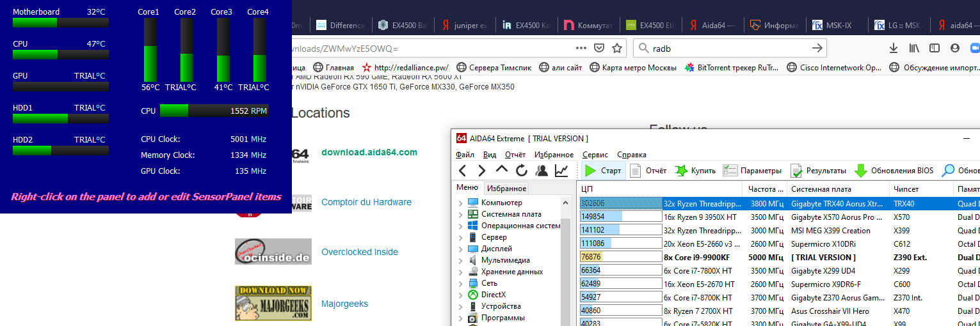Open the Majorgeeks download link
This screenshot has width=980, height=326.
344,304
